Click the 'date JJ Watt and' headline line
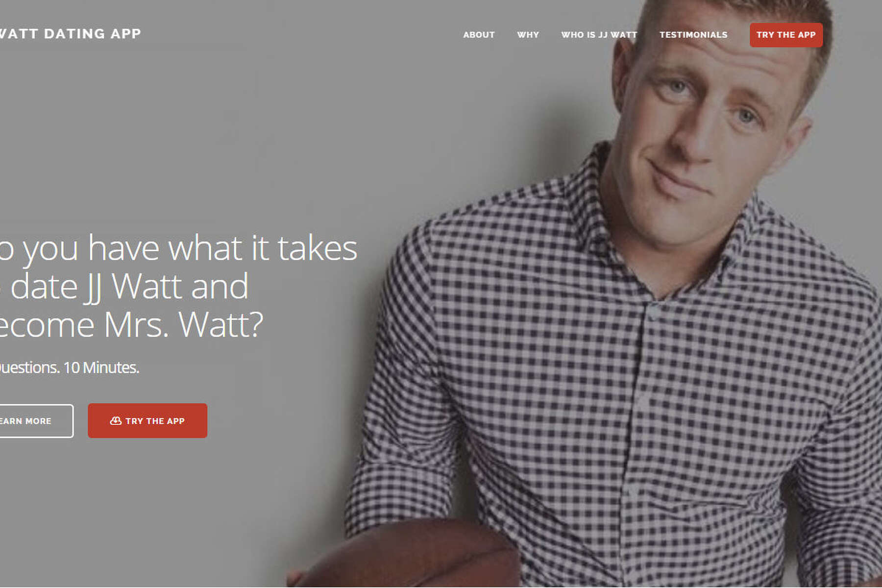Screen dimensions: 882x588 pos(124,287)
